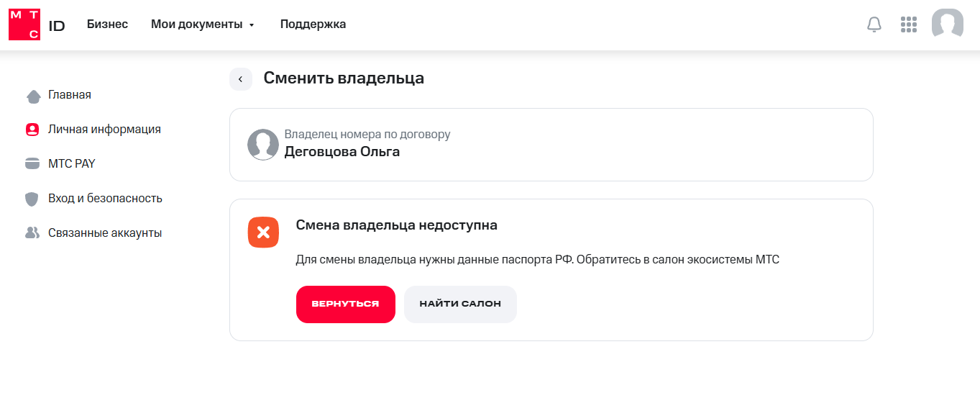Image resolution: width=980 pixels, height=393 pixels.
Task: Click the orange error cross icon
Action: tap(263, 232)
